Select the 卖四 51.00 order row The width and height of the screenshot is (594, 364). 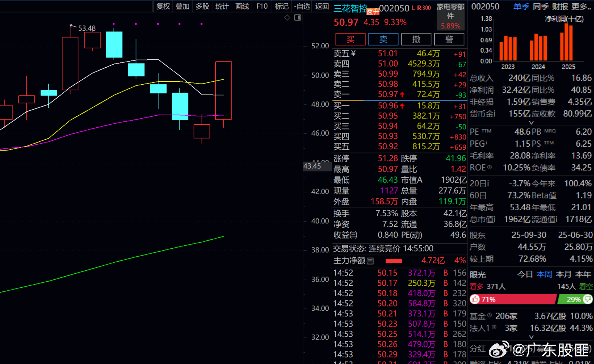click(x=400, y=64)
